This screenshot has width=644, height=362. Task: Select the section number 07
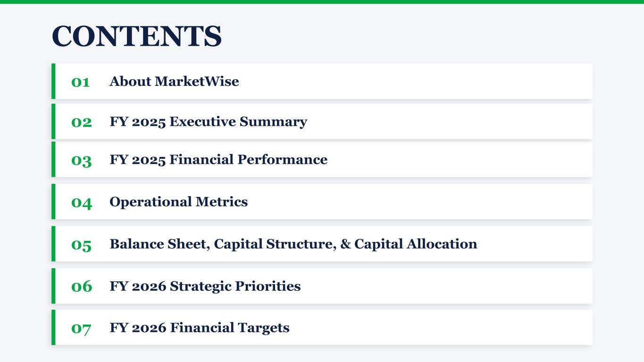click(81, 328)
